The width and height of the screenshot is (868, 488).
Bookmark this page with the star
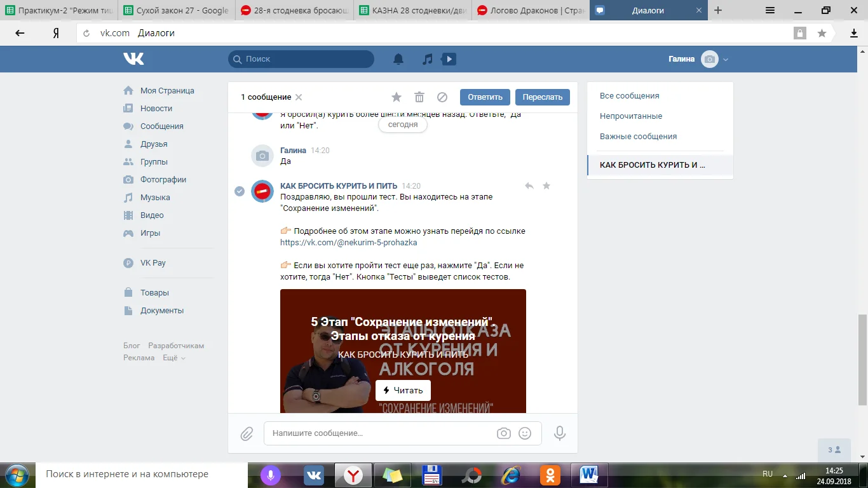[822, 33]
